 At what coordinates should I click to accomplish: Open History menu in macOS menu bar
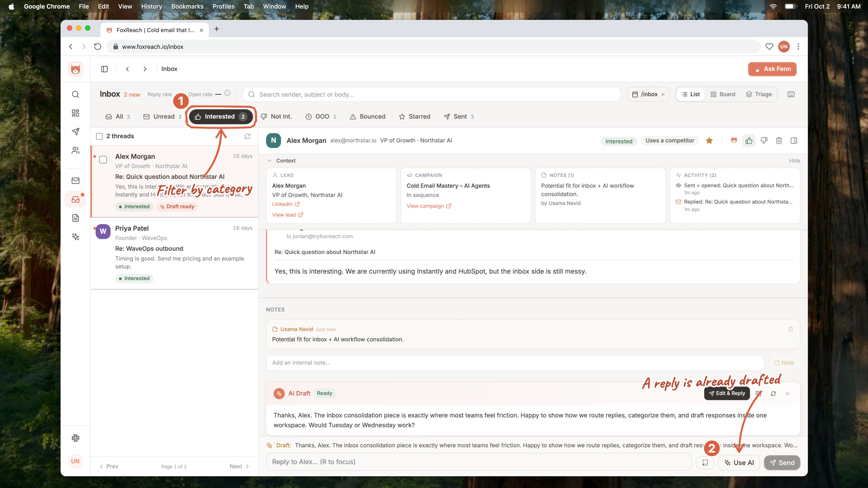pyautogui.click(x=152, y=6)
